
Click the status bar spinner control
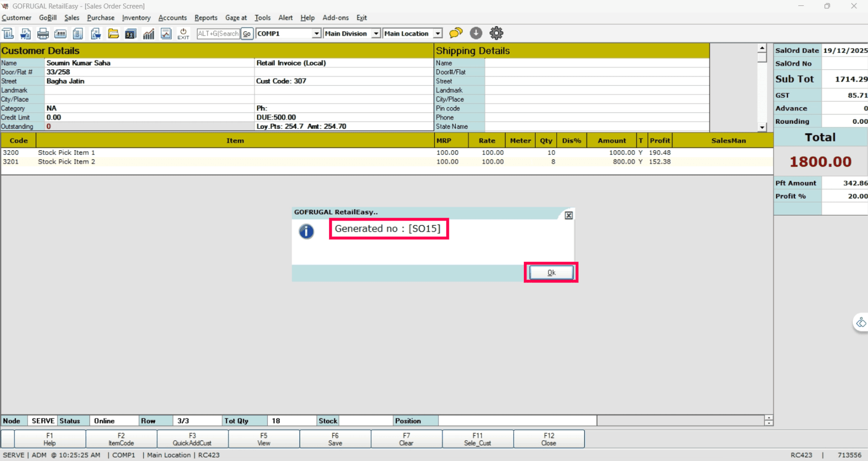[769, 420]
